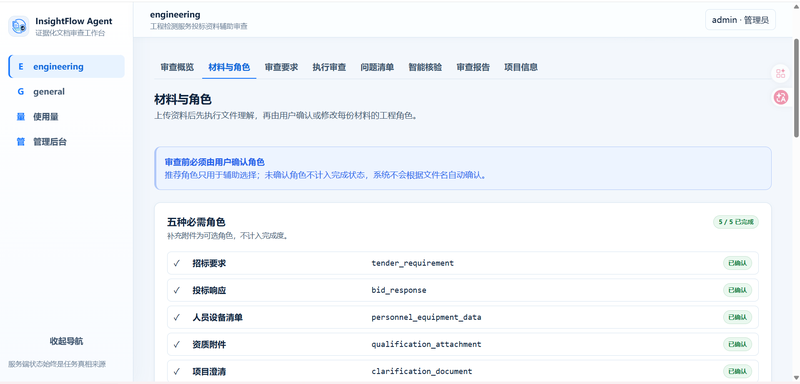Click the 五种必需角色 section heading

tap(196, 222)
